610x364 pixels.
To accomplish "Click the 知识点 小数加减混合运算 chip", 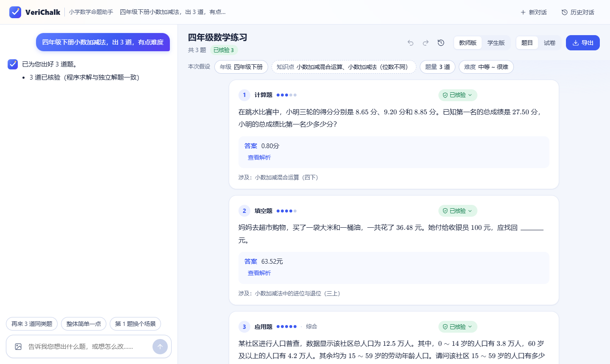I will click(x=344, y=67).
